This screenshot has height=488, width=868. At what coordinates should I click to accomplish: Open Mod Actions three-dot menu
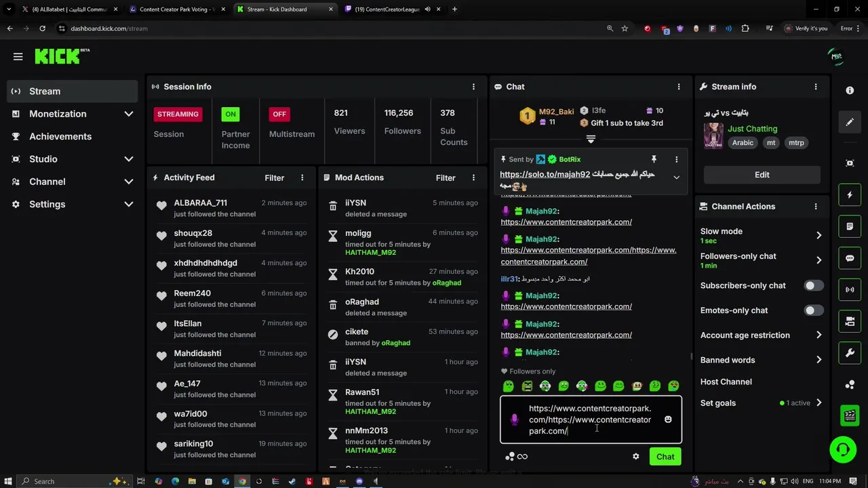pyautogui.click(x=473, y=178)
